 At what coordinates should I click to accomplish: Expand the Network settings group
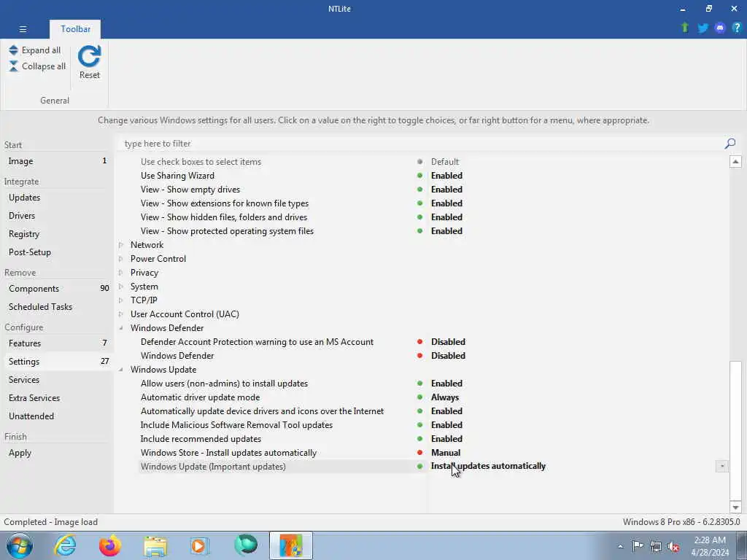pos(121,245)
